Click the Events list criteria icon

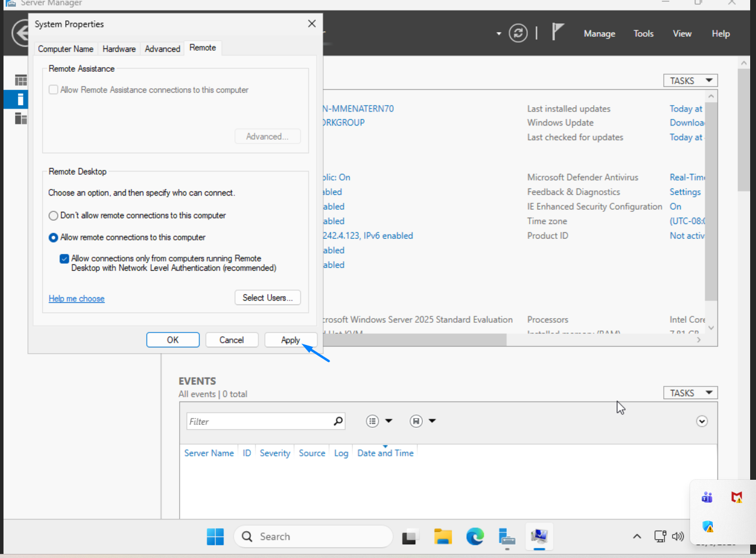(372, 421)
